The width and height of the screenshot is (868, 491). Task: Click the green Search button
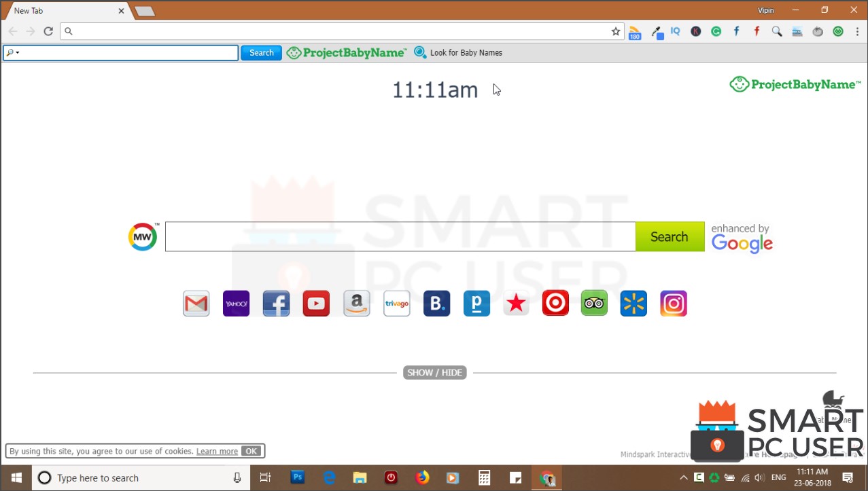tap(670, 236)
